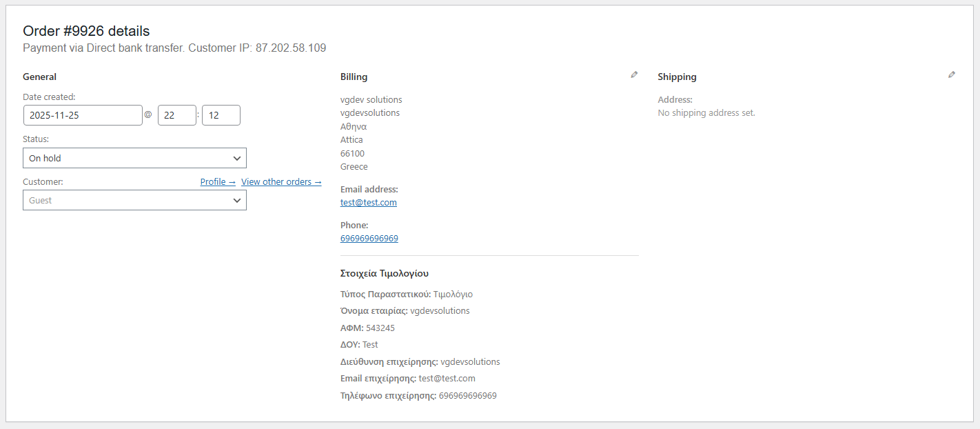Click the View other orders link
This screenshot has height=429, width=980.
(x=281, y=181)
